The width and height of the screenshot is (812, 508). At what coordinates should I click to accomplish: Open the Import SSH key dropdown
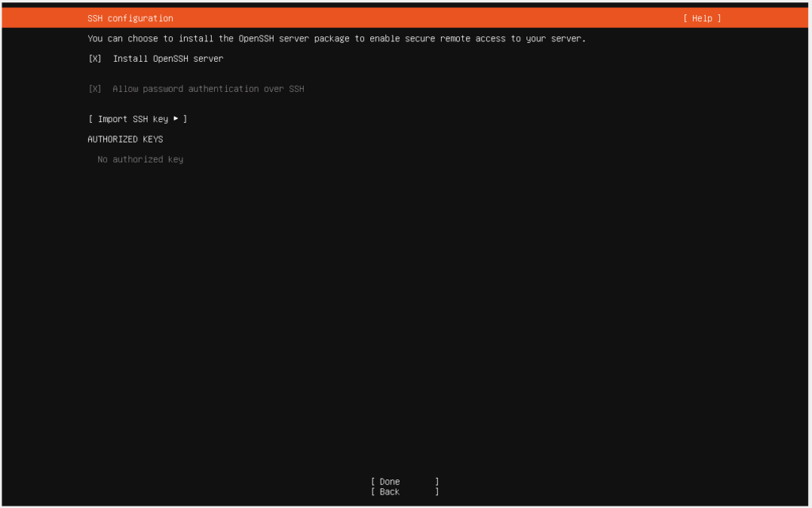137,119
